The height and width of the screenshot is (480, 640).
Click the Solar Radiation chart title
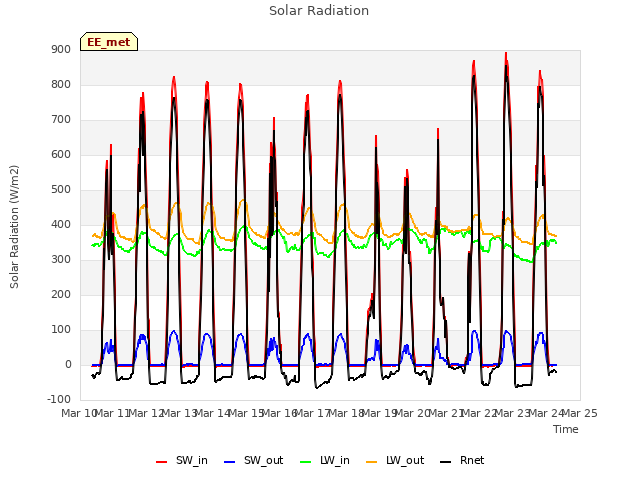coord(319,11)
